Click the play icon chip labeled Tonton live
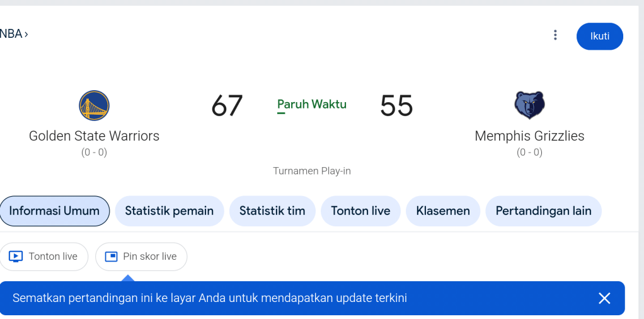 pyautogui.click(x=44, y=257)
